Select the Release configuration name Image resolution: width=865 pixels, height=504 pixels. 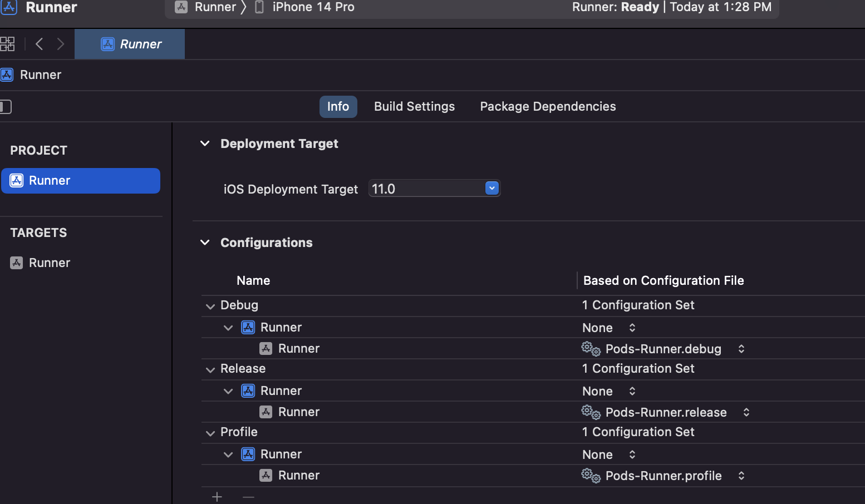243,368
